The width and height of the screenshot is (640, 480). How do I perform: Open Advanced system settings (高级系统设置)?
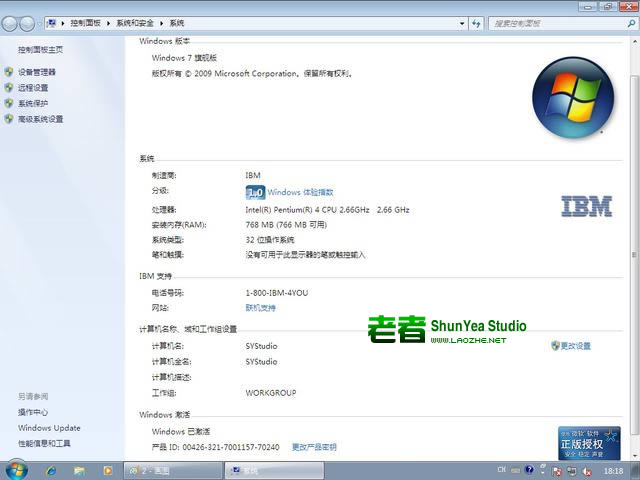40,119
